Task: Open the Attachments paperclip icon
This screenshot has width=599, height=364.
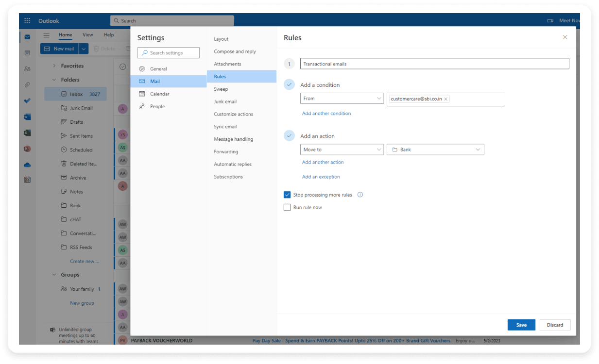Action: click(27, 84)
